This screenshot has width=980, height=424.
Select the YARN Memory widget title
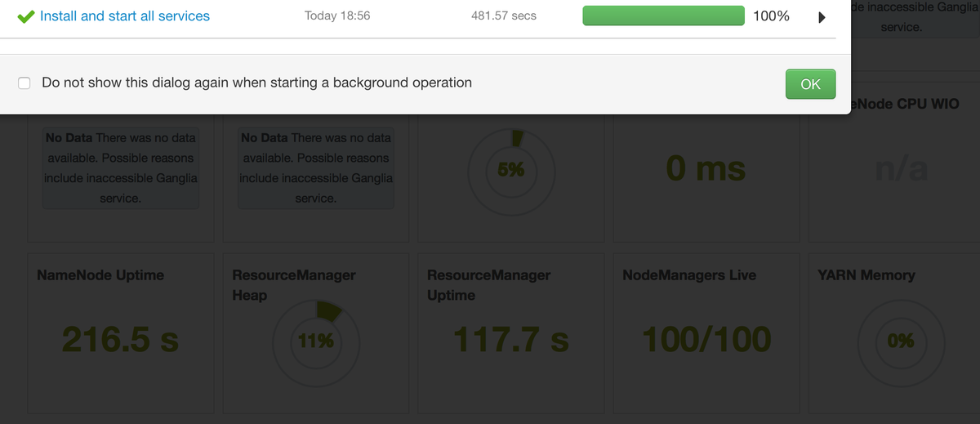click(866, 275)
